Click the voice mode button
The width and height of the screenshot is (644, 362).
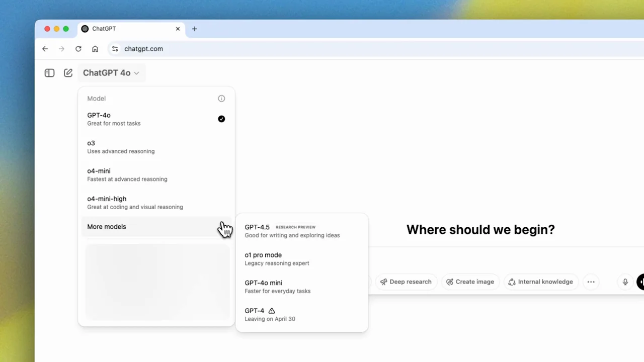(640, 282)
